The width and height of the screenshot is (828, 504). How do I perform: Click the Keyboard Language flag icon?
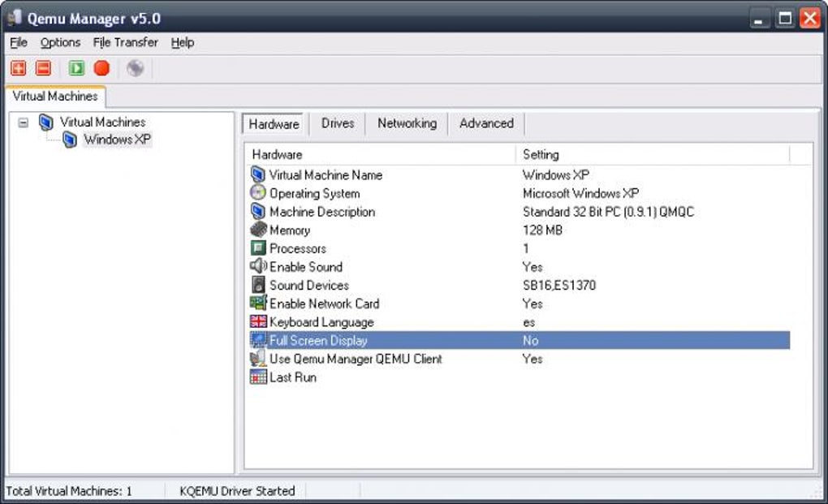[x=258, y=321]
